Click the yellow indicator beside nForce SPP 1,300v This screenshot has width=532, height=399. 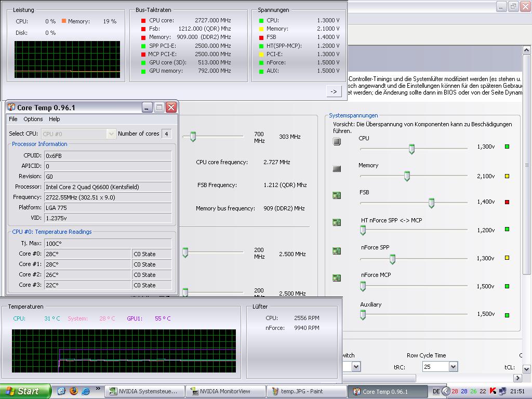tap(507, 258)
